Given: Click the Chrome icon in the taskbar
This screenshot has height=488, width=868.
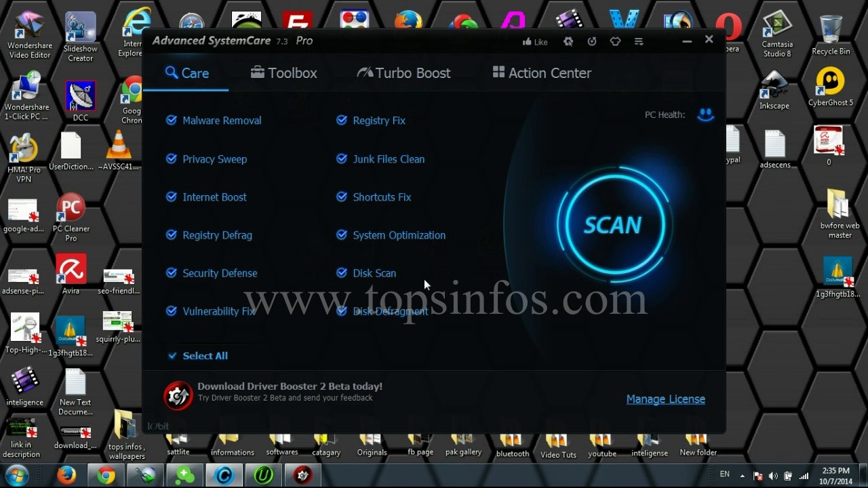Looking at the screenshot, I should coord(106,475).
